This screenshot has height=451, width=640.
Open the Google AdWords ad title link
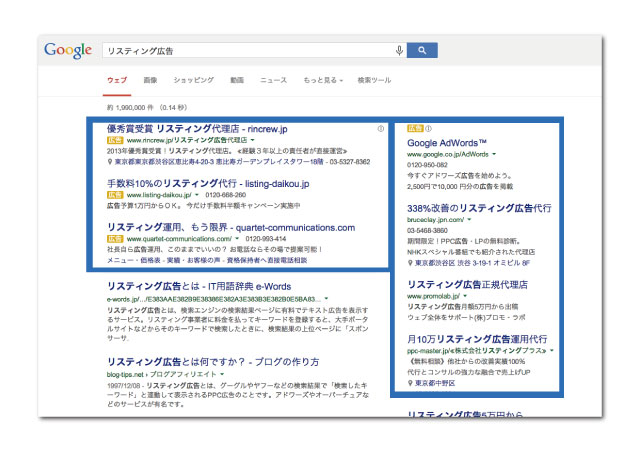[x=447, y=143]
